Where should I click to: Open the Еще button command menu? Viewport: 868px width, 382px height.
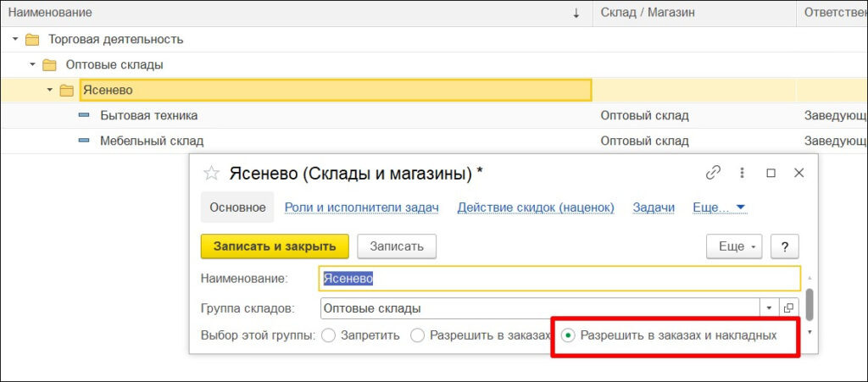[x=734, y=246]
